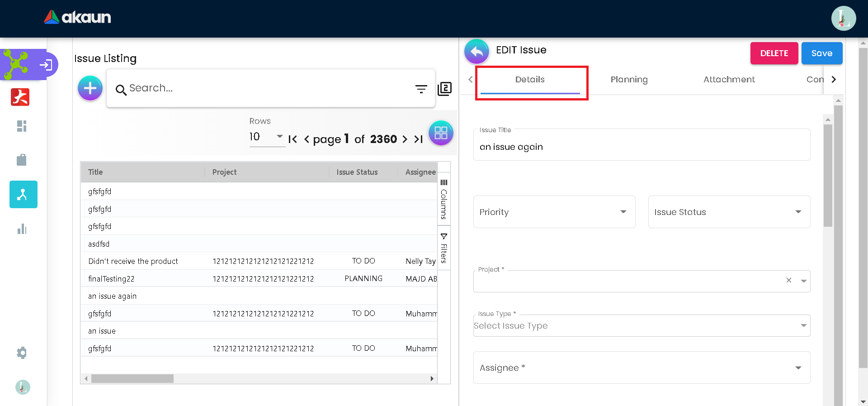Screen dimensions: 868x406
Task: Select the 'finalTesting22' issue row
Action: tap(259, 279)
